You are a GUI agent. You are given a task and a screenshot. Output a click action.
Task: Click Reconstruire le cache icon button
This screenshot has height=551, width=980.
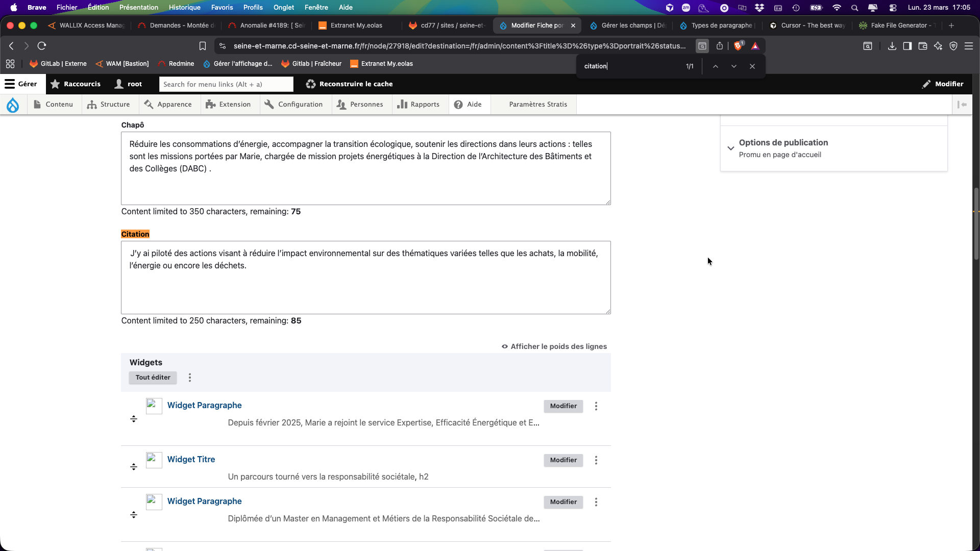click(x=311, y=84)
